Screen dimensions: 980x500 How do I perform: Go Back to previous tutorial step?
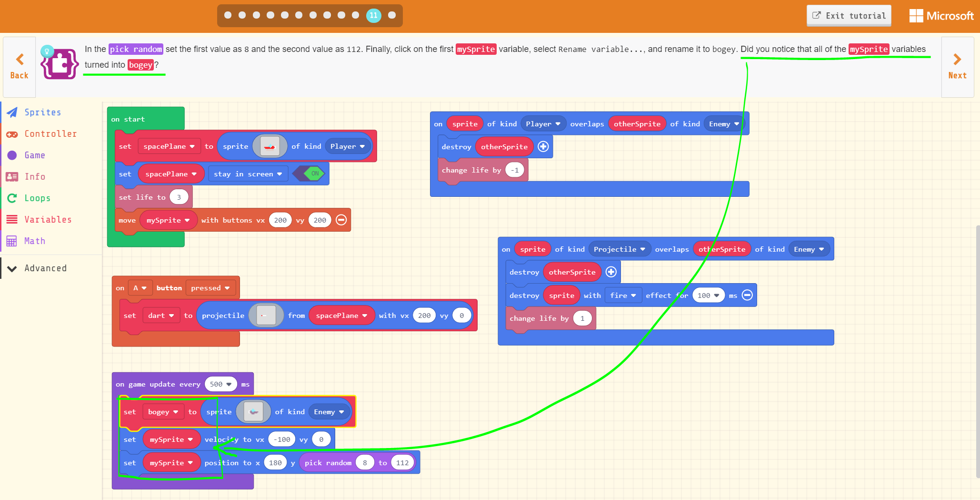(x=20, y=67)
